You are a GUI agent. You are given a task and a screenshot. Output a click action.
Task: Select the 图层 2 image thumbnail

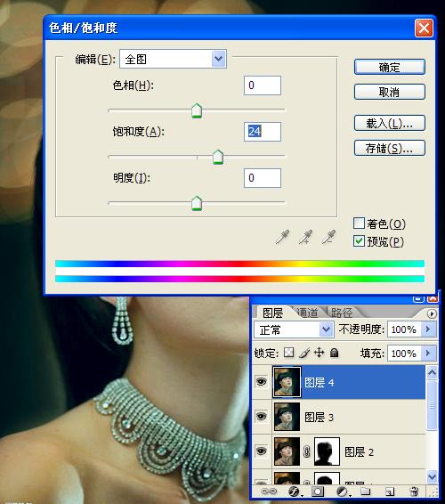pos(287,451)
